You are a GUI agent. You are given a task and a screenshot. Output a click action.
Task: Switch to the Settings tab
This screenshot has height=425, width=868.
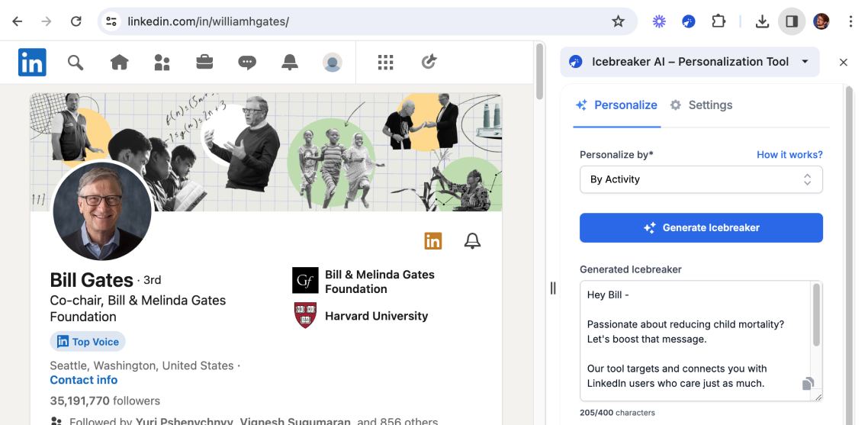pos(701,105)
